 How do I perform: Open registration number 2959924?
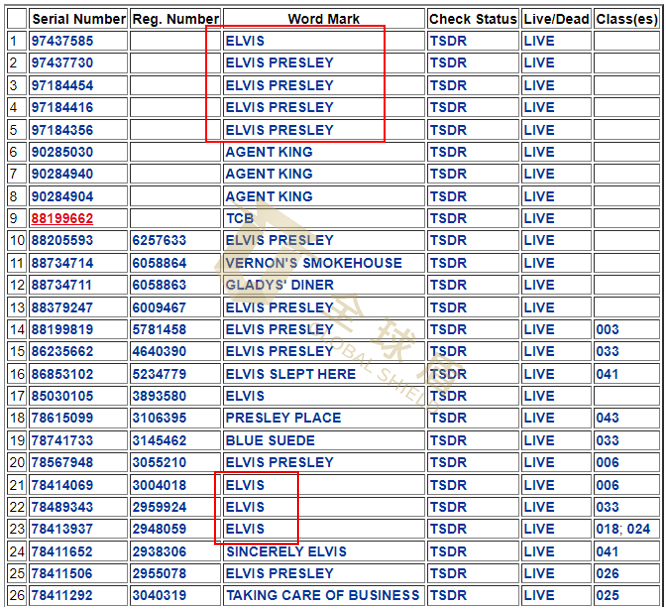click(x=159, y=507)
